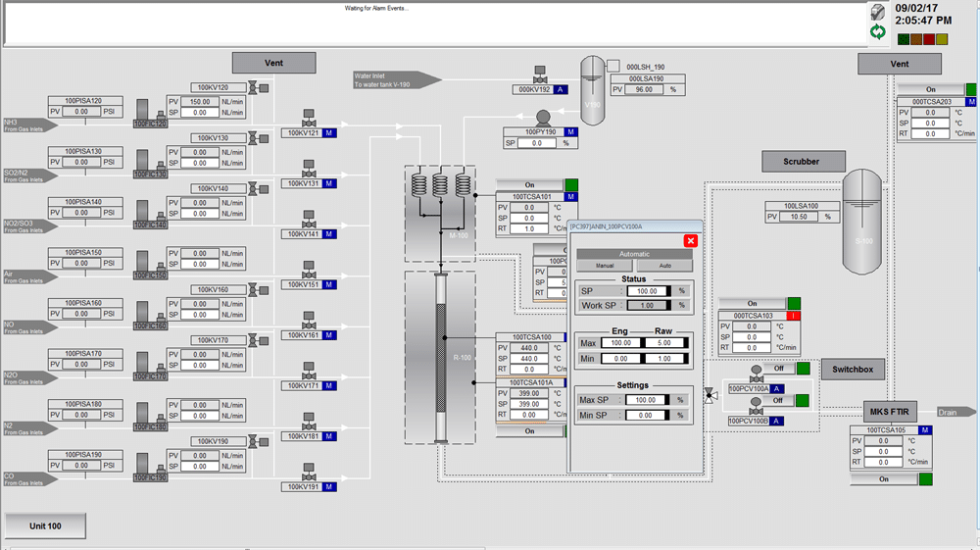Click the 100PY190 SP value field
The width and height of the screenshot is (980, 550).
[537, 143]
